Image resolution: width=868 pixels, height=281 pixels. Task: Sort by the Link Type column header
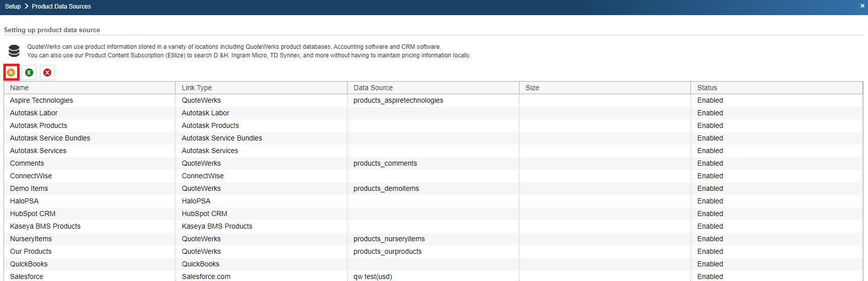[197, 88]
